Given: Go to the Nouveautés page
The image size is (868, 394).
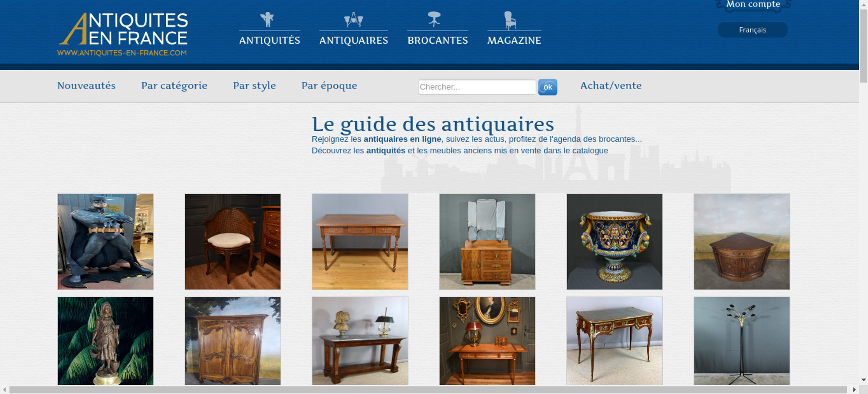Looking at the screenshot, I should [86, 85].
